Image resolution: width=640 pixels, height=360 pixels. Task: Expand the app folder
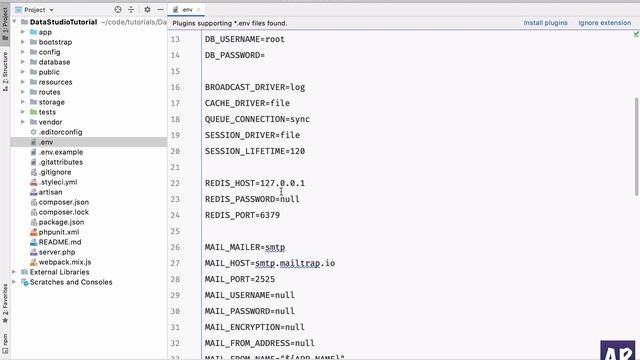pos(23,32)
